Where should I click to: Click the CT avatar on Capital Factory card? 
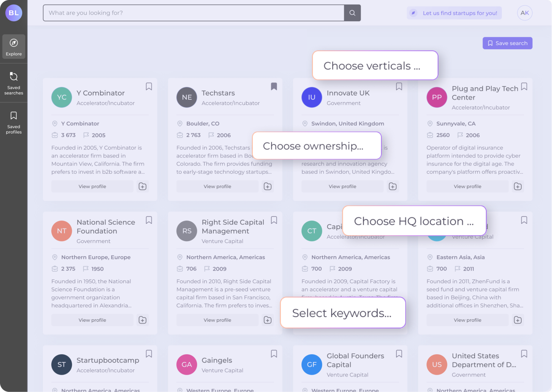pos(312,231)
